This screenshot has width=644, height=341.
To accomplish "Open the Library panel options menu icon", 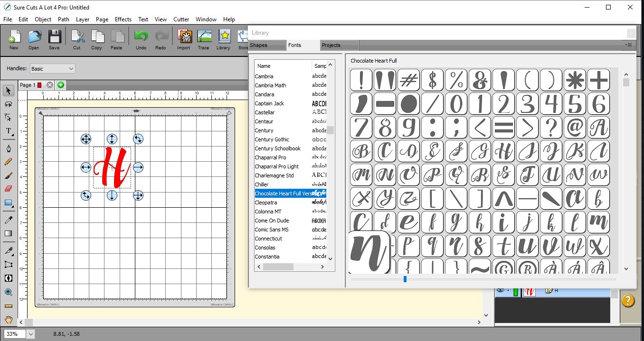I will [628, 45].
